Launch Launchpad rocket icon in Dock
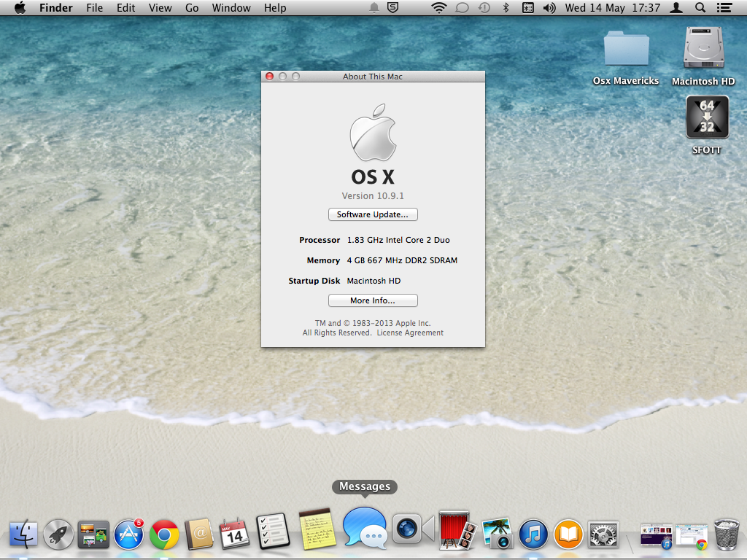Viewport: 747px width, 560px height. 58,534
